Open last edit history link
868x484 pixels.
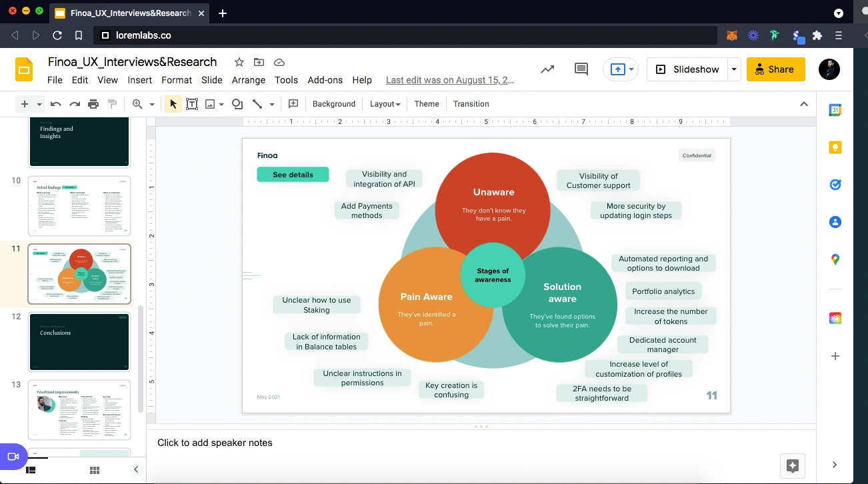450,80
